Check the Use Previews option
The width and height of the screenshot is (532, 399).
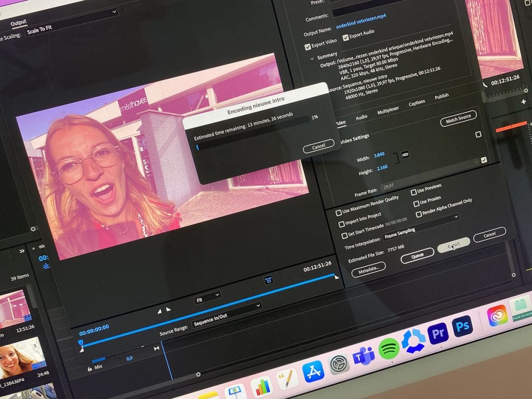tap(414, 192)
